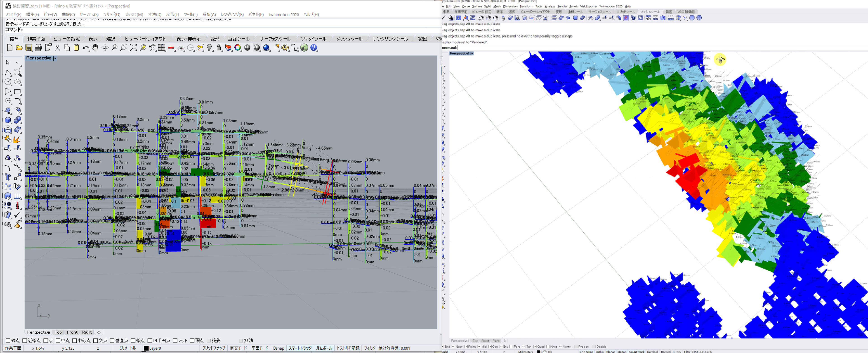Click the light bulb hide objects icon
This screenshot has height=353, width=868.
210,48
